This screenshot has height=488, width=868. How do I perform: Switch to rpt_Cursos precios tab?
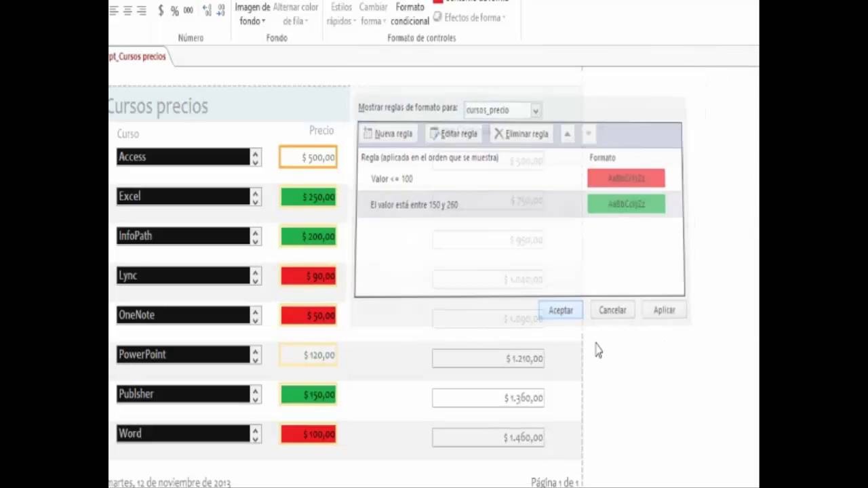pos(138,57)
